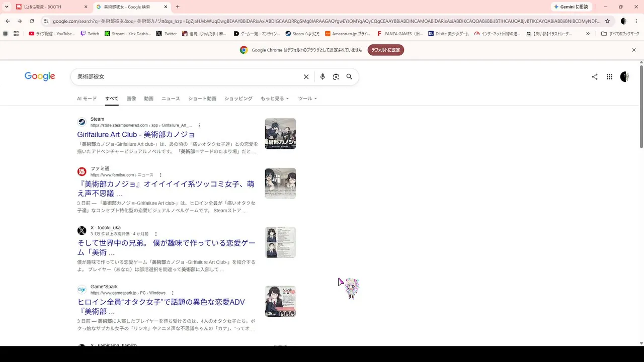Open more options for the Steam result
Image resolution: width=644 pixels, height=362 pixels.
point(199,125)
